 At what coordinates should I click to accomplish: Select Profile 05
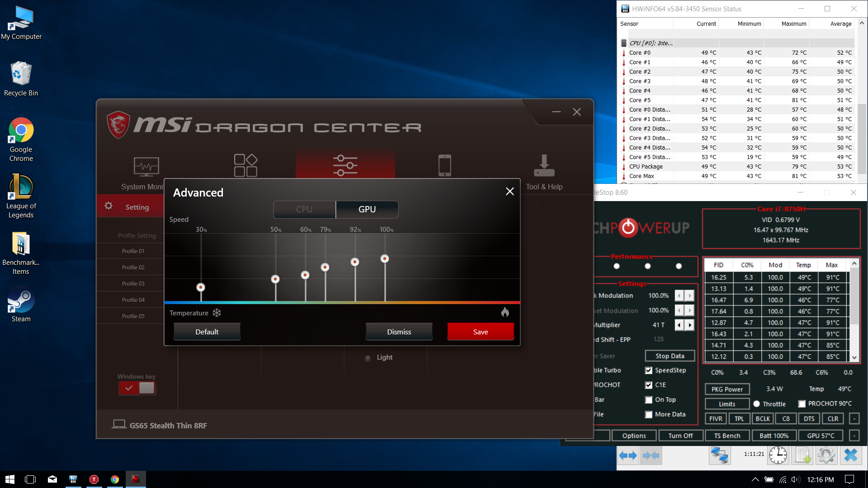point(133,316)
